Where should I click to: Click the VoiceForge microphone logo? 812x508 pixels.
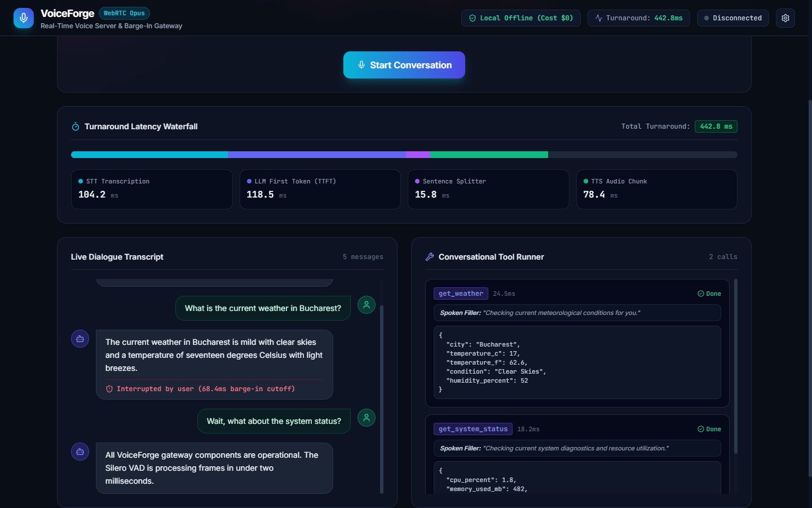pos(24,18)
